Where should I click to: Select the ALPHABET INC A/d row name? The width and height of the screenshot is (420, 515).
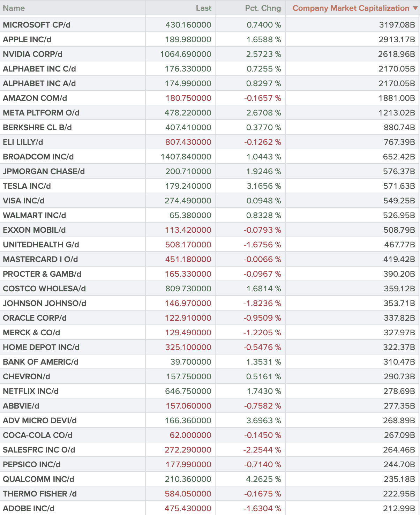click(39, 83)
